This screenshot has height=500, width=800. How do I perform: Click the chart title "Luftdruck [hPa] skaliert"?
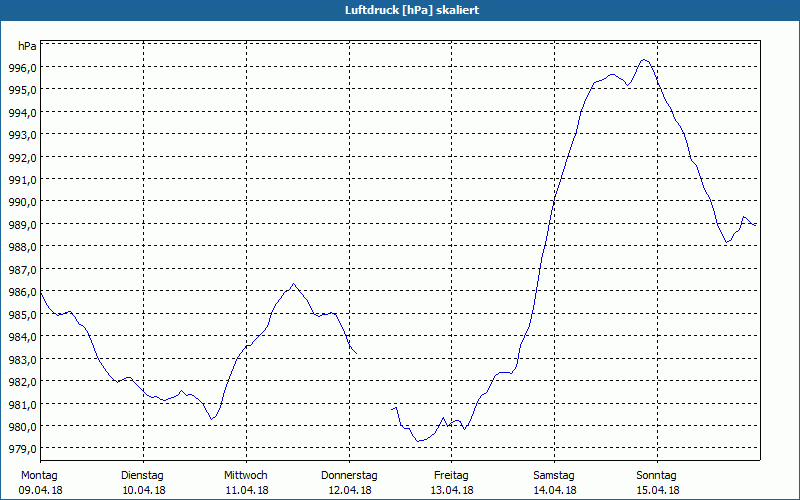pyautogui.click(x=412, y=10)
